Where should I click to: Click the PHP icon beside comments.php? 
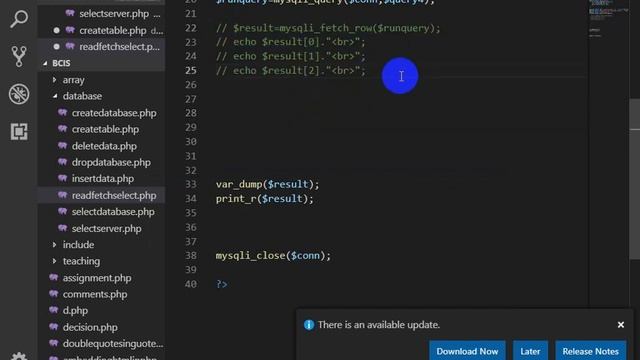click(53, 293)
